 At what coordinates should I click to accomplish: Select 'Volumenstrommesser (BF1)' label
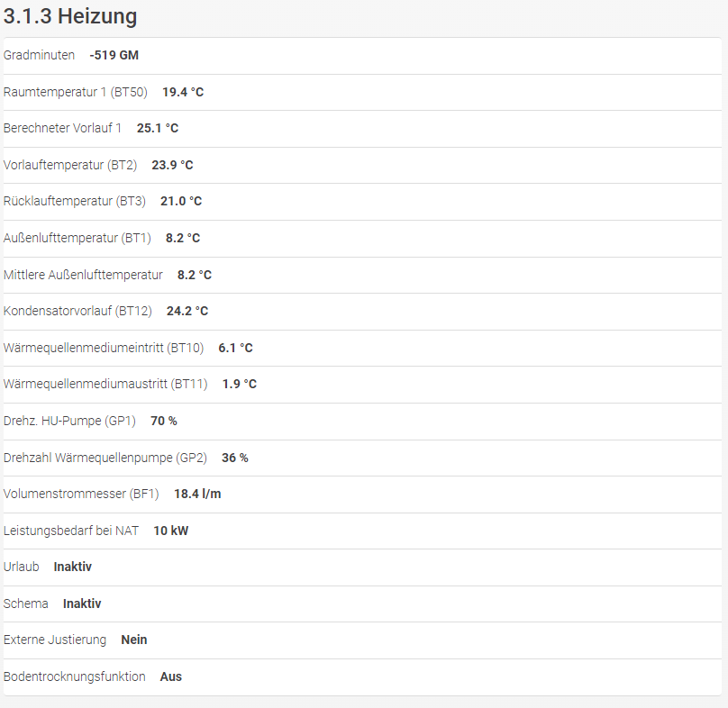coord(81,494)
